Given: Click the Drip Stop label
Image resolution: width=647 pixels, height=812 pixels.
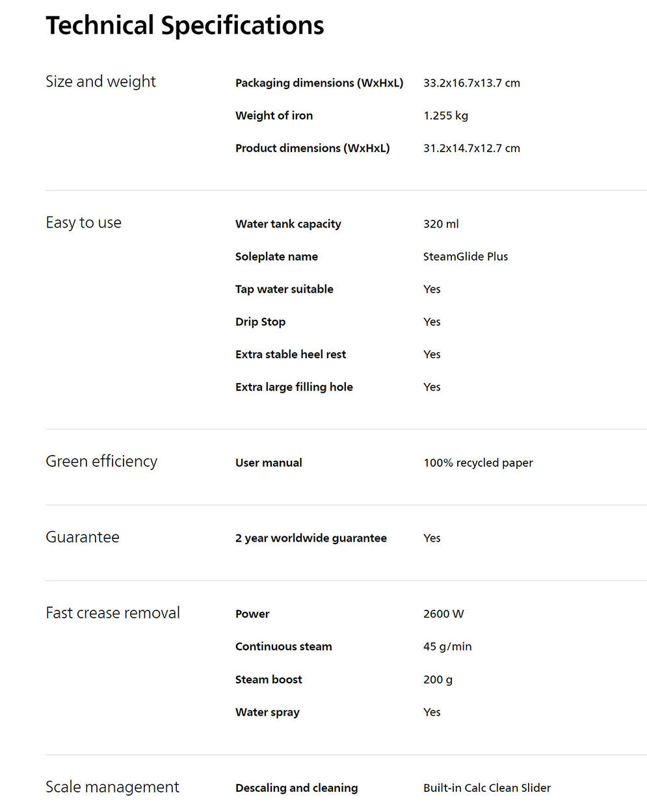Looking at the screenshot, I should pos(260,322).
